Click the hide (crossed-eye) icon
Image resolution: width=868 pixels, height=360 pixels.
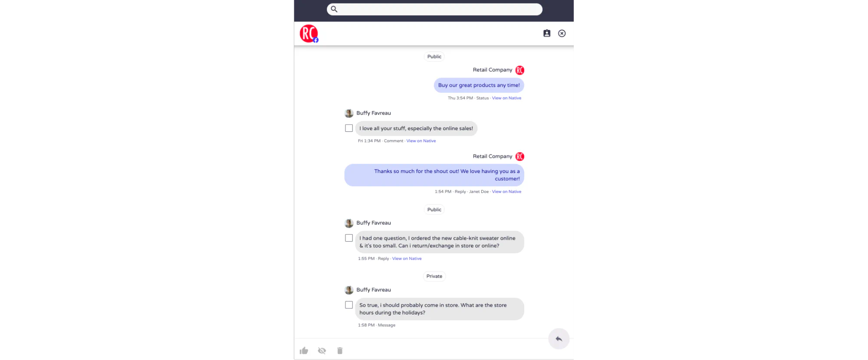click(322, 350)
